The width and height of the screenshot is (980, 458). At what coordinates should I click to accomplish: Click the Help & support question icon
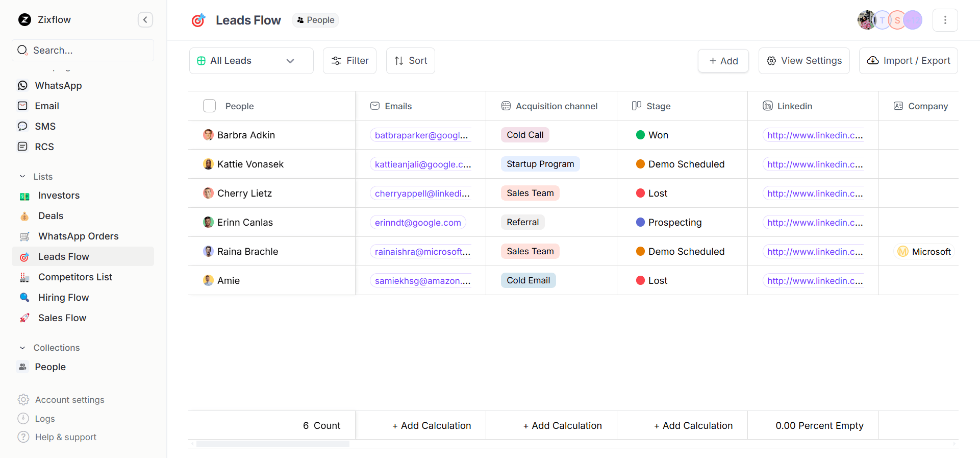coord(23,437)
